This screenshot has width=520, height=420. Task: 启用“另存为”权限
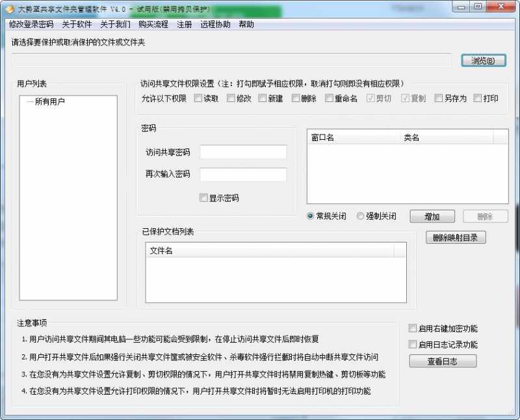click(438, 98)
